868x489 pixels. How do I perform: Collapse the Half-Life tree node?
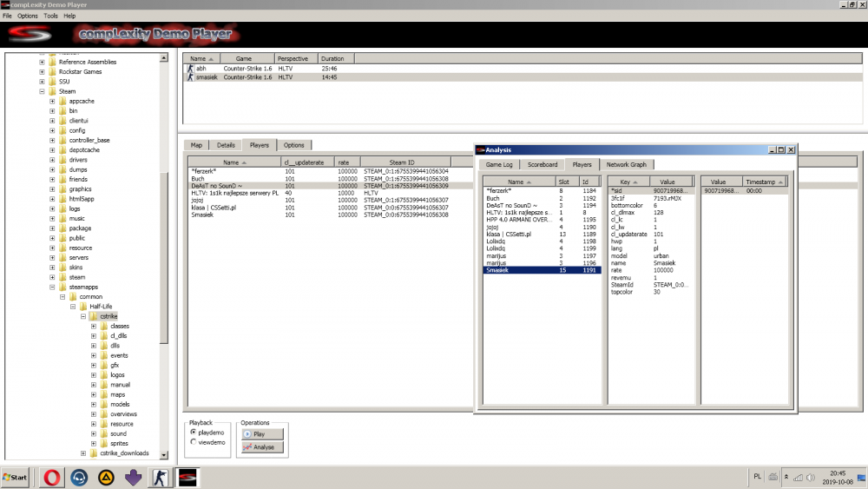[73, 307]
